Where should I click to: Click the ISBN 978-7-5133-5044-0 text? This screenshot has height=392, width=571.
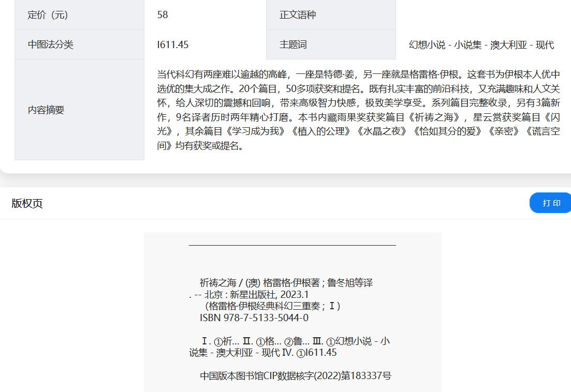(x=254, y=318)
